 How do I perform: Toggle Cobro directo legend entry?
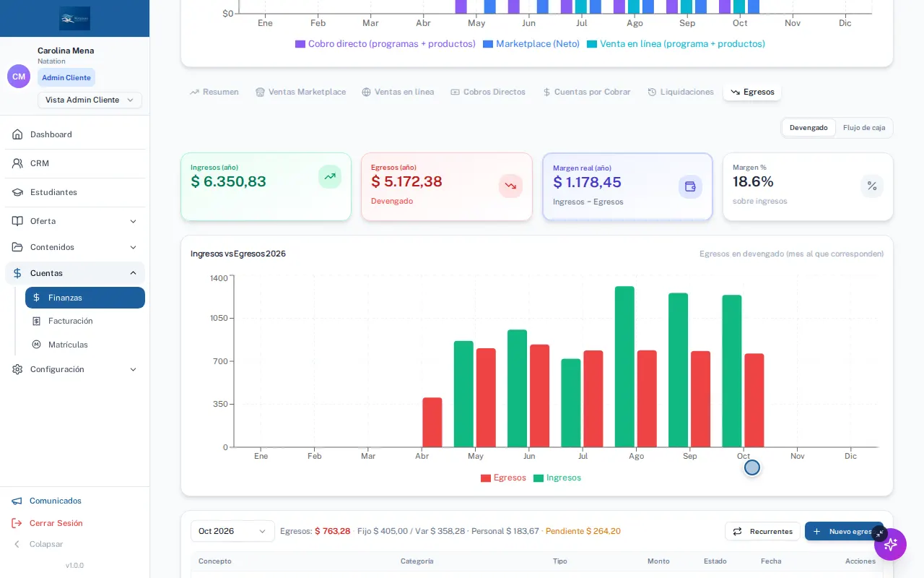click(385, 44)
